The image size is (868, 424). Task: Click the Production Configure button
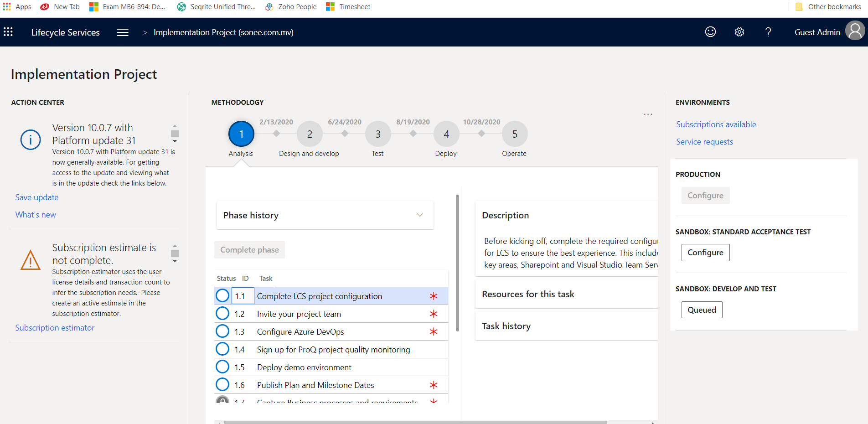click(705, 196)
